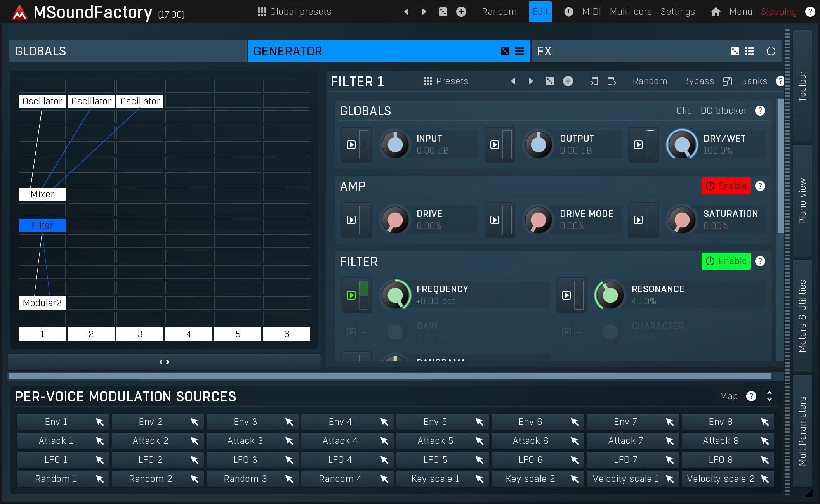820x504 pixels.
Task: Click the Multi-core button
Action: [631, 12]
